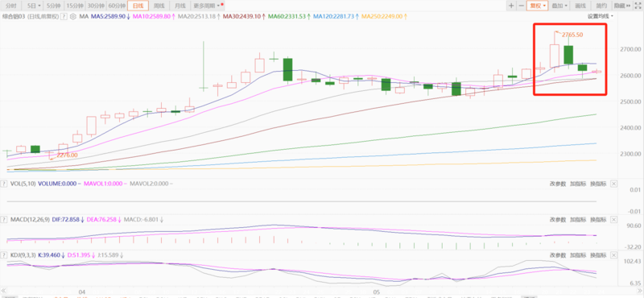Click 改参数 in MACD panel
Viewport: 644px width, 298px height.
(558, 220)
